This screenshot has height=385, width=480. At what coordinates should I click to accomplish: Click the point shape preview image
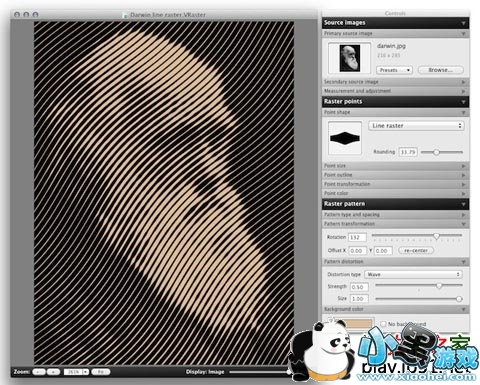coord(345,138)
